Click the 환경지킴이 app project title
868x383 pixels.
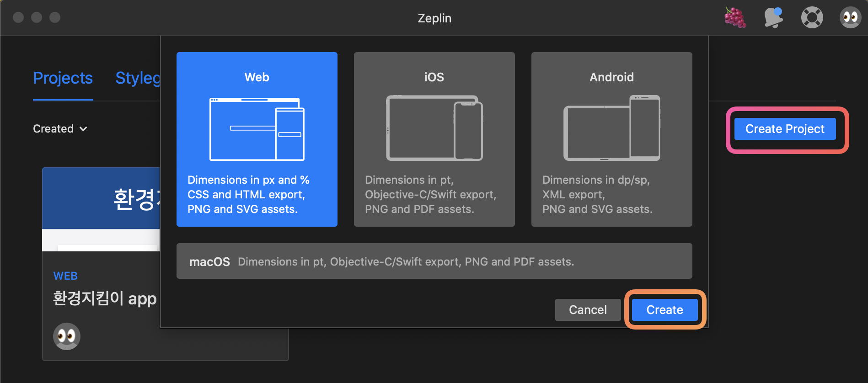click(105, 298)
